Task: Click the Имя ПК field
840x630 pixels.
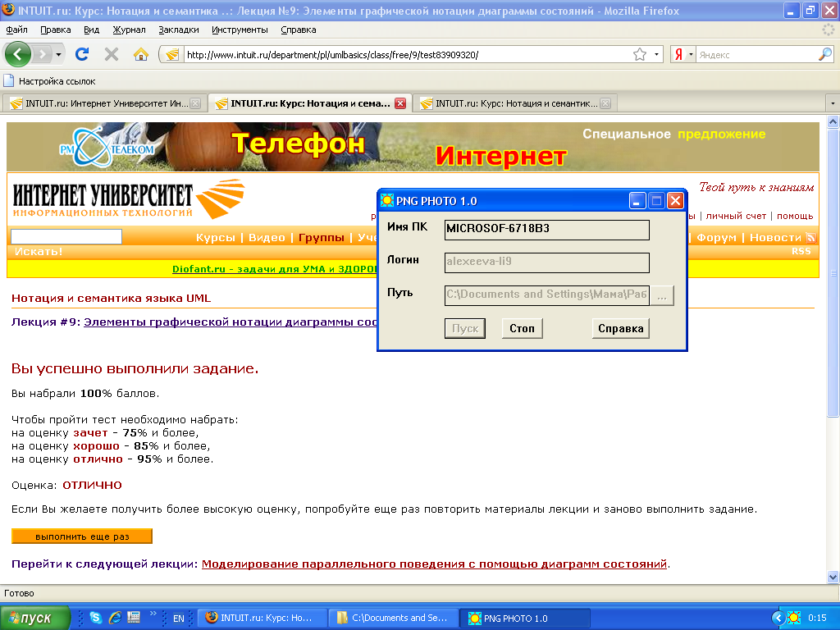Action: tap(547, 230)
